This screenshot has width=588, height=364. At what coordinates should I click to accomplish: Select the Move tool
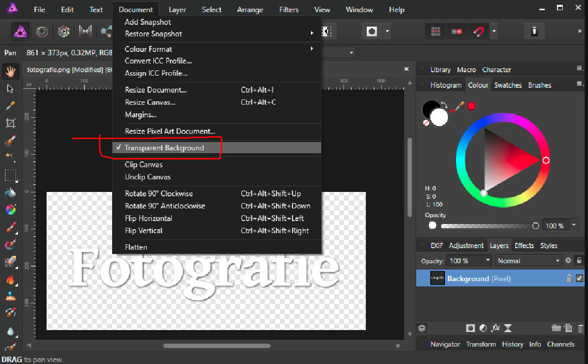click(x=10, y=89)
